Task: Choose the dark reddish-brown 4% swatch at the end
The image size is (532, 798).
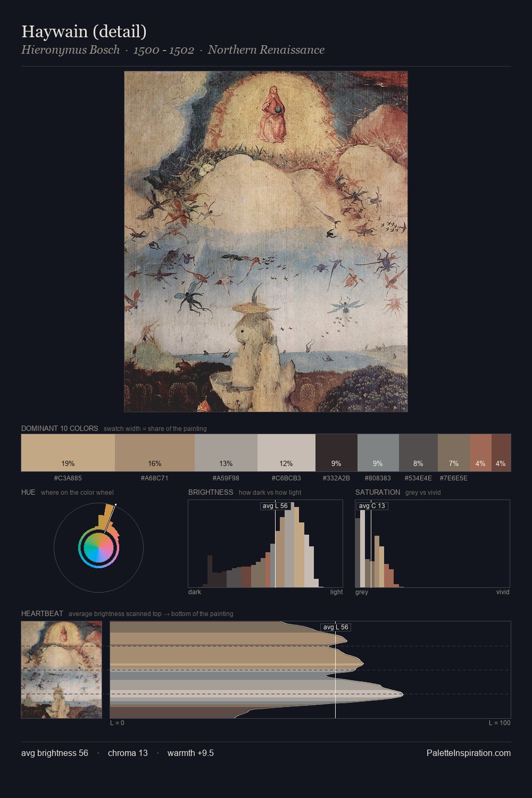Action: coord(501,453)
